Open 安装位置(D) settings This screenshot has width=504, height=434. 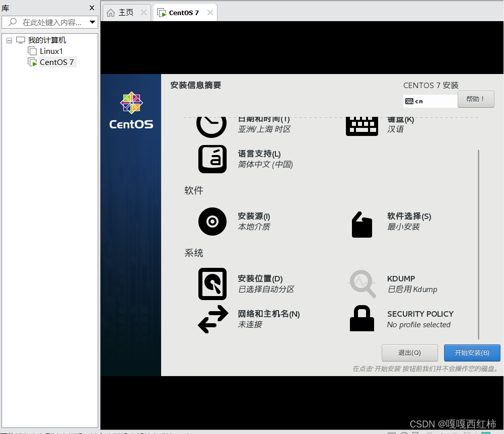tap(260, 279)
